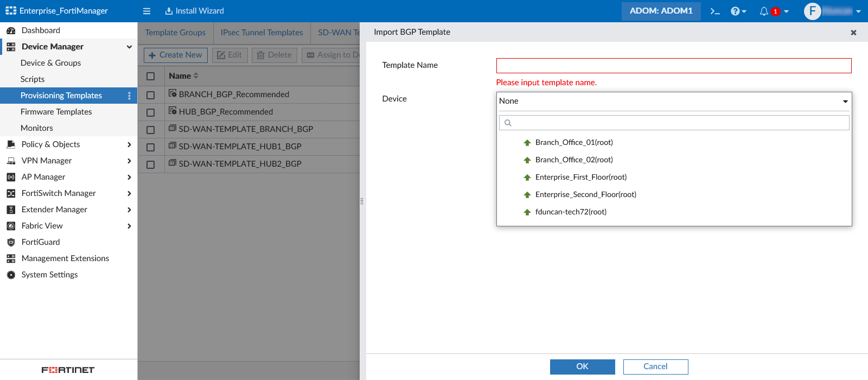Expand the Extender Manager chevron
Viewport: 868px width, 380px height.
(129, 210)
